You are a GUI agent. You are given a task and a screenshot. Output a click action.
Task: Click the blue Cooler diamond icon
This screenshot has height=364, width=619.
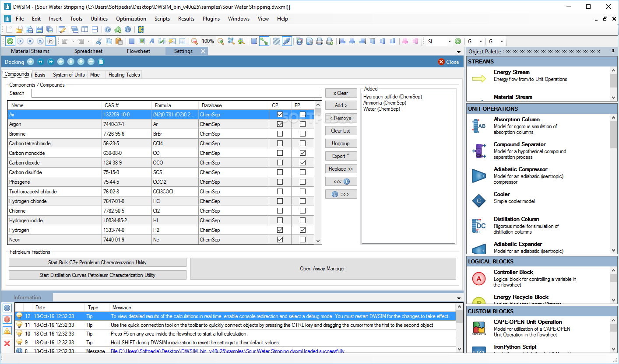(479, 201)
